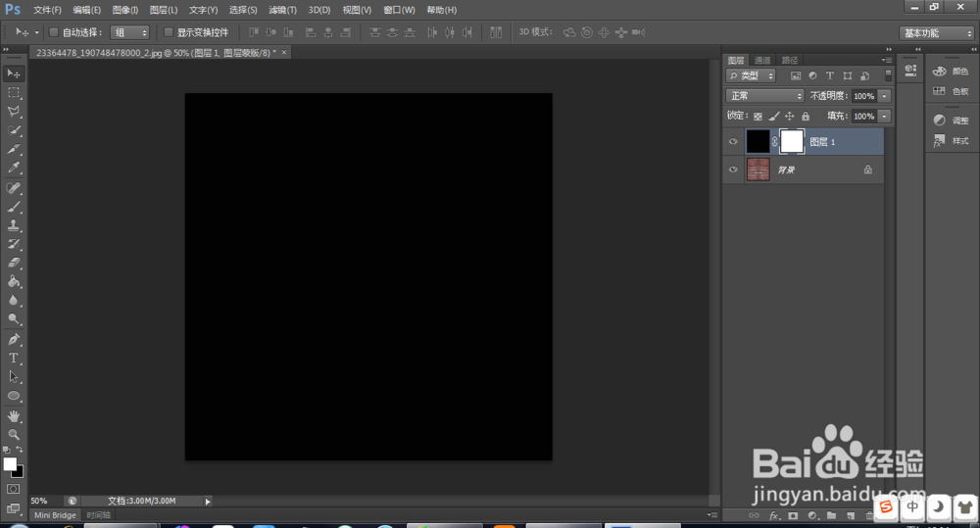This screenshot has height=528, width=980.
Task: Open the 文件(F) menu
Action: [x=47, y=10]
